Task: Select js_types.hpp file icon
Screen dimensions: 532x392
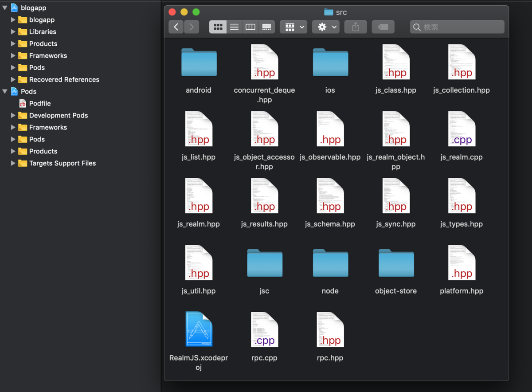Action: coord(462,196)
